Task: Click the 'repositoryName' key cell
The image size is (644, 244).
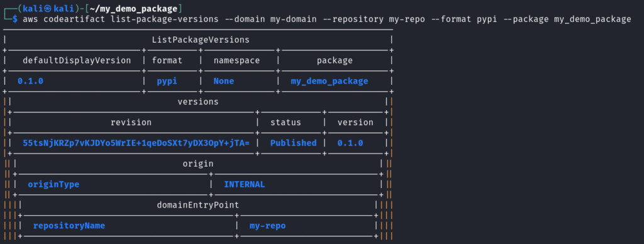Action: pos(69,226)
